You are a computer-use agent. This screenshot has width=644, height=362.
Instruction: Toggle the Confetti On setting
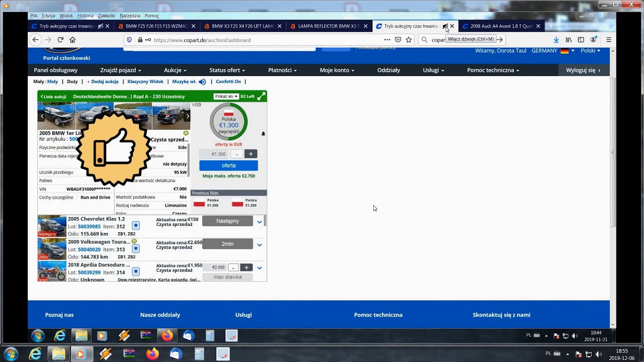pos(228,82)
